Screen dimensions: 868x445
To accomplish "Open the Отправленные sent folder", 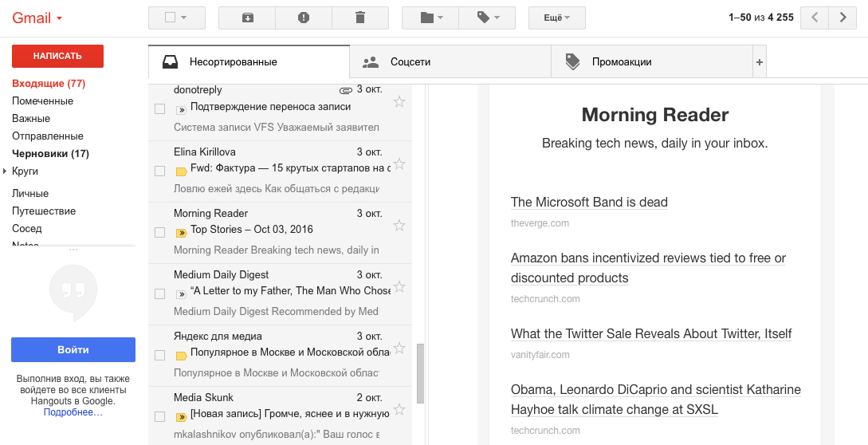I will tap(48, 136).
